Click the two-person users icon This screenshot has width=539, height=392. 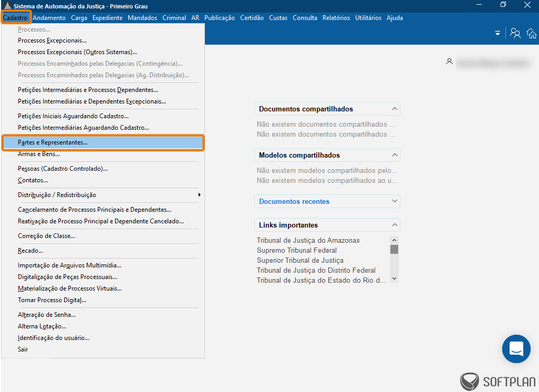pos(515,34)
